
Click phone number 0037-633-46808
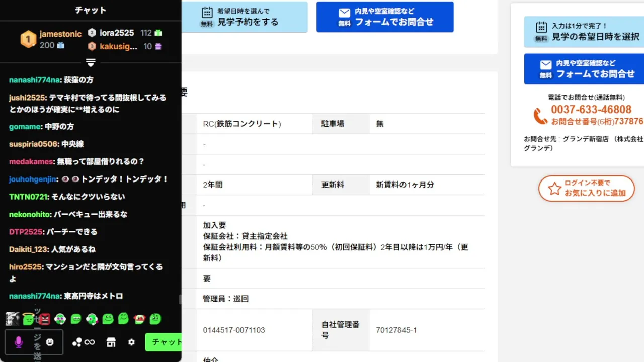point(591,110)
